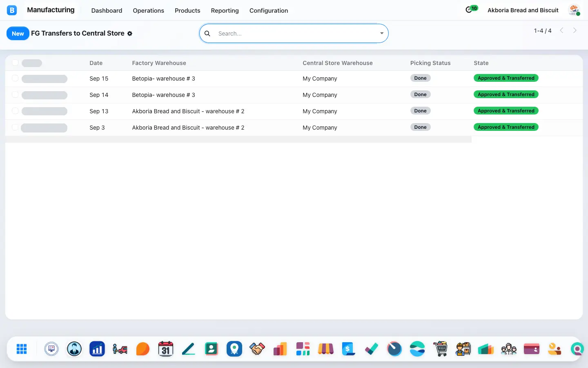The image size is (588, 368).
Task: Sort by the Date column header
Action: pyautogui.click(x=96, y=63)
